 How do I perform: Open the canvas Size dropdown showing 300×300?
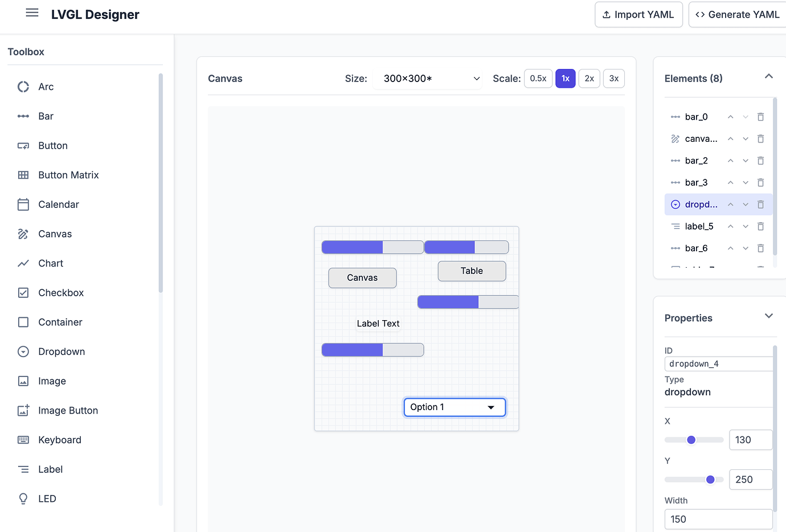[427, 79]
